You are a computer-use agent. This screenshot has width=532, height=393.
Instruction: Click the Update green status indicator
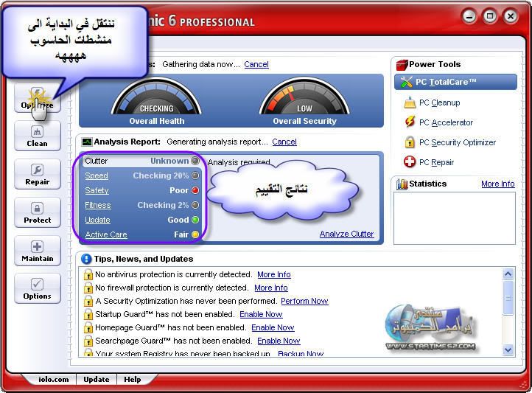195,220
